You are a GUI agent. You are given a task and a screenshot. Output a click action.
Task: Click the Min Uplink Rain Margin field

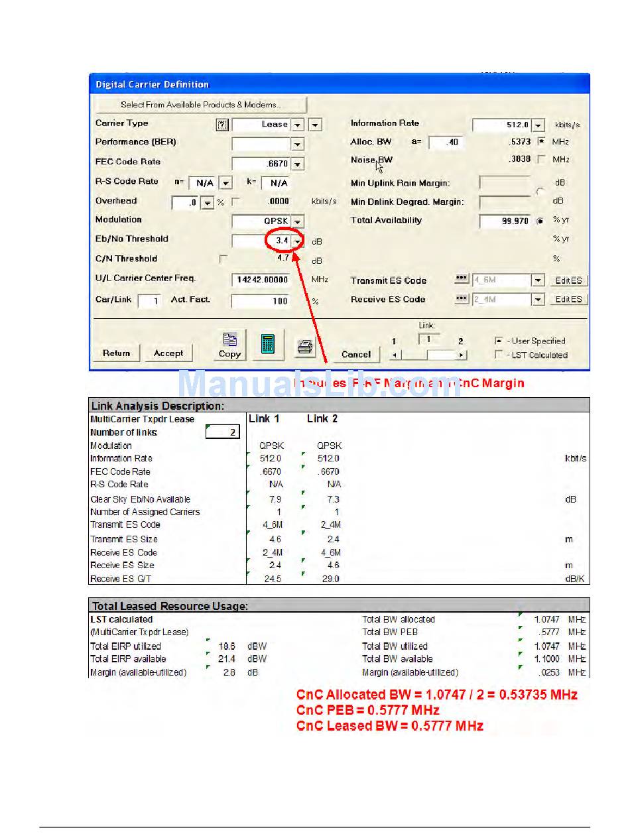click(505, 183)
